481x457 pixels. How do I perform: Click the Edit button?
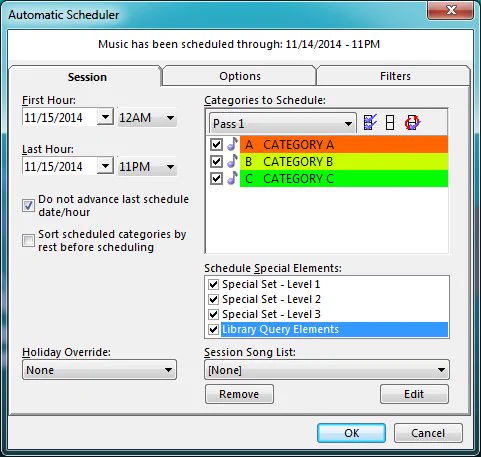click(x=414, y=394)
